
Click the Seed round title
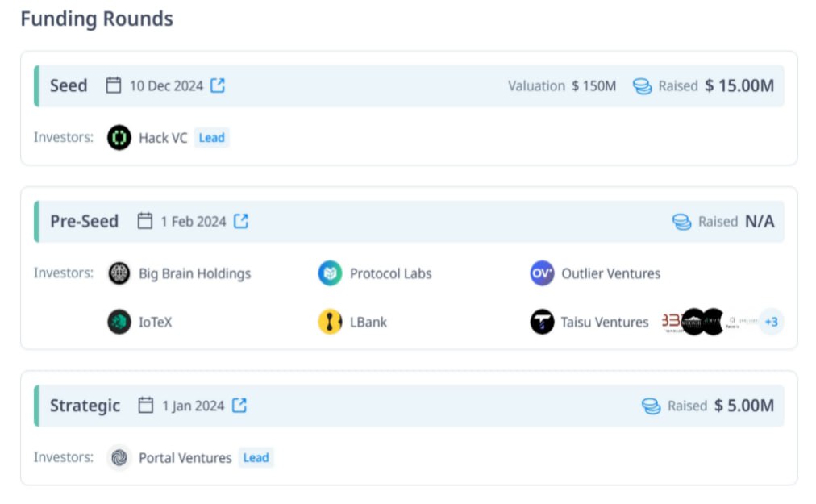(69, 85)
